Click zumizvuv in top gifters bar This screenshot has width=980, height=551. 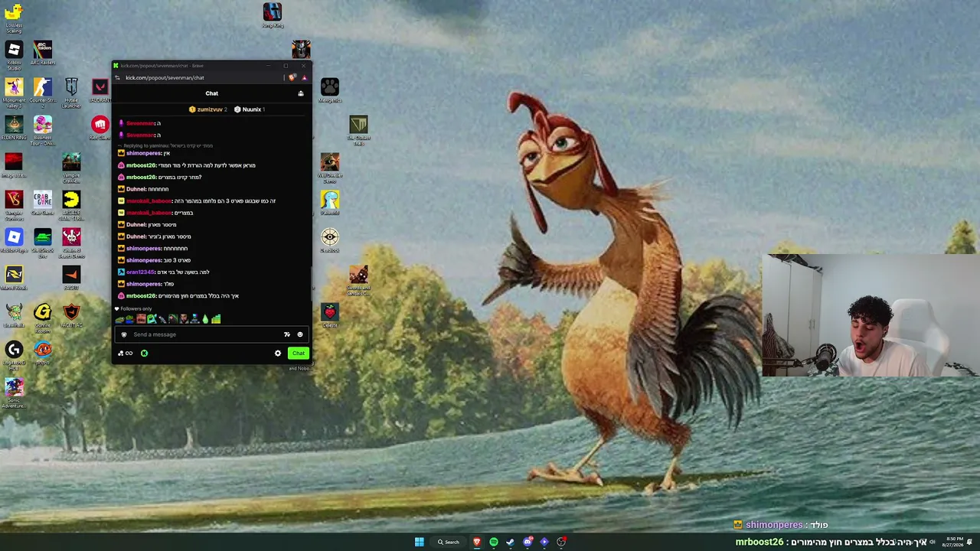[210, 109]
